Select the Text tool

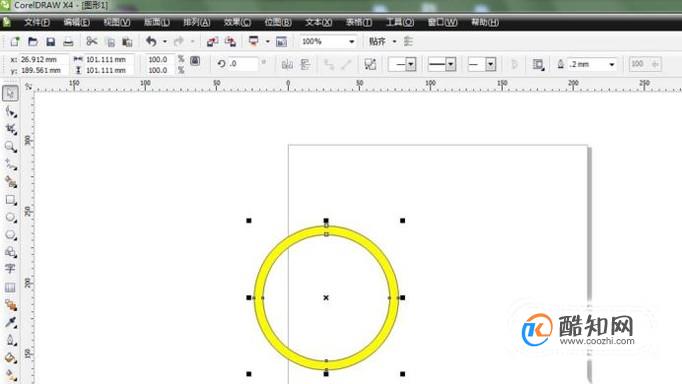pyautogui.click(x=10, y=269)
